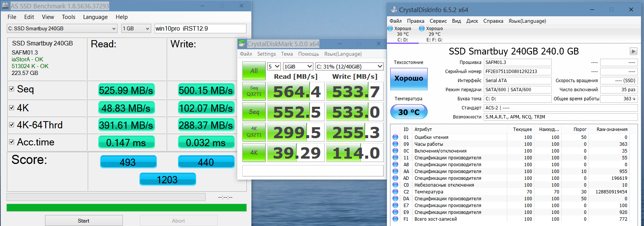
Task: Open the File menu in AS SSD Benchmark
Action: pyautogui.click(x=12, y=17)
